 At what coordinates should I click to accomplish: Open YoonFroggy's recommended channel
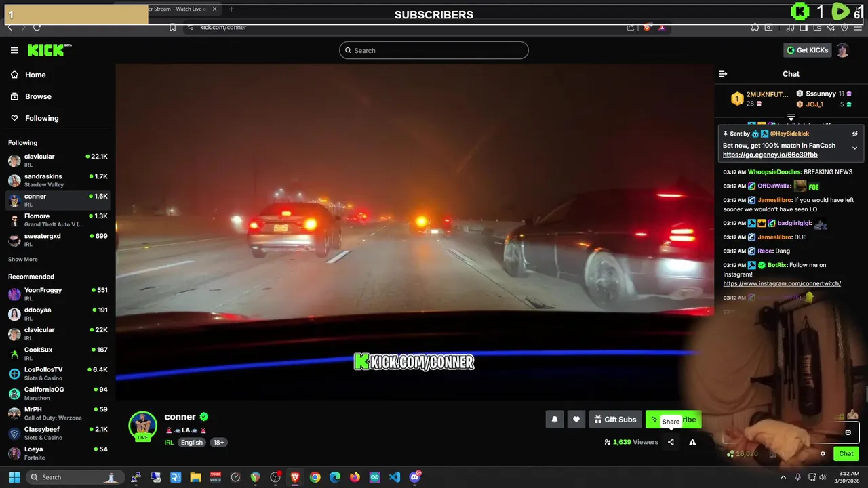pos(58,293)
